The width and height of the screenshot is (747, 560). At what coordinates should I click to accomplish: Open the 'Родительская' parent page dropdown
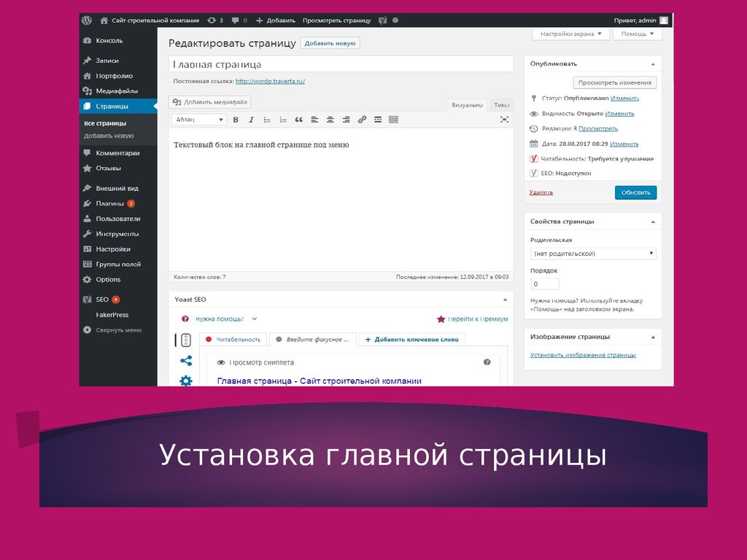pos(593,253)
